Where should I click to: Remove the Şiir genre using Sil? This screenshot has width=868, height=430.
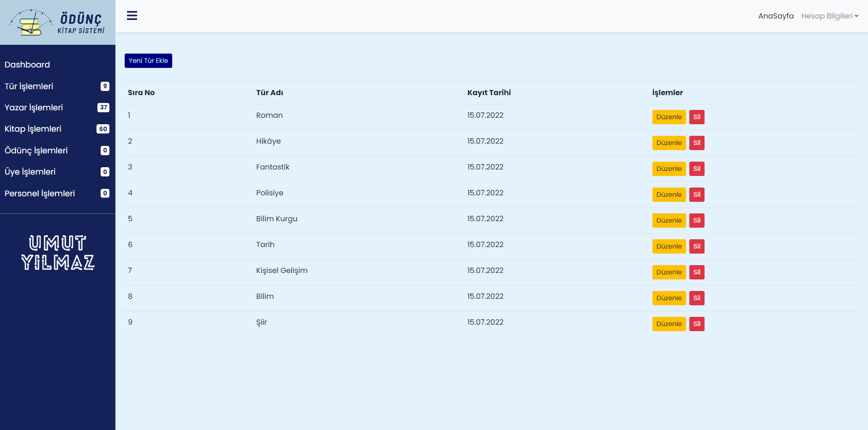[x=696, y=324]
